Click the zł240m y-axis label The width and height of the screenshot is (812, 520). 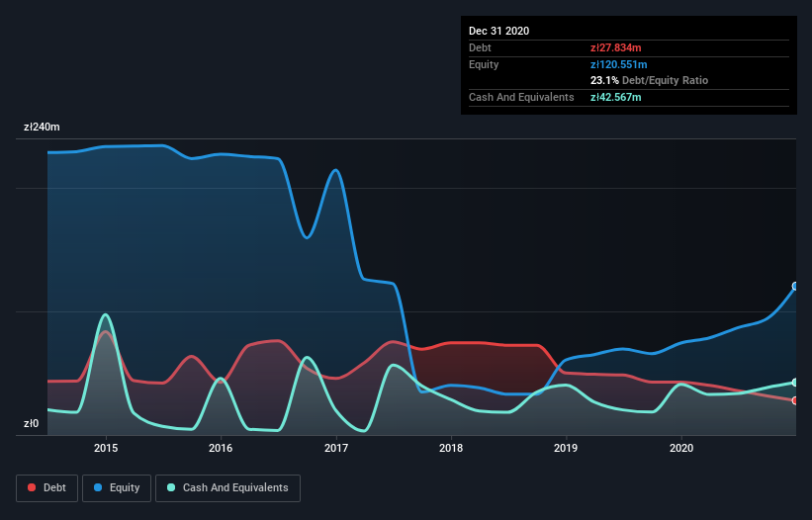[x=42, y=127]
